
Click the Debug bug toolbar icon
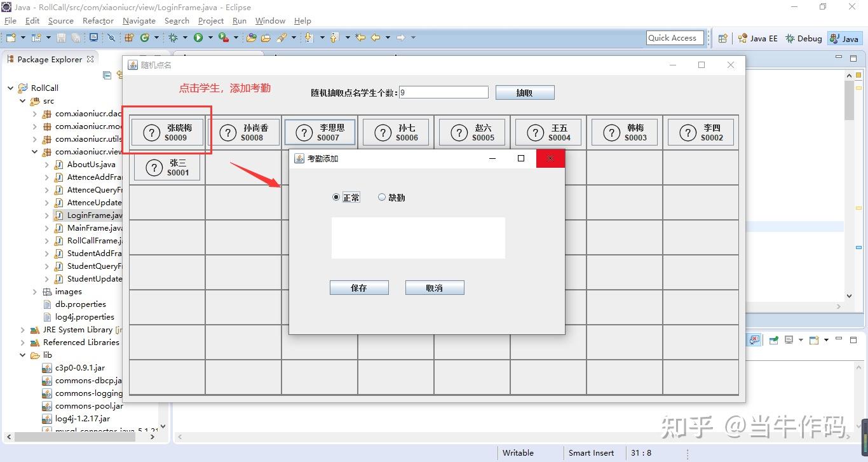(173, 38)
